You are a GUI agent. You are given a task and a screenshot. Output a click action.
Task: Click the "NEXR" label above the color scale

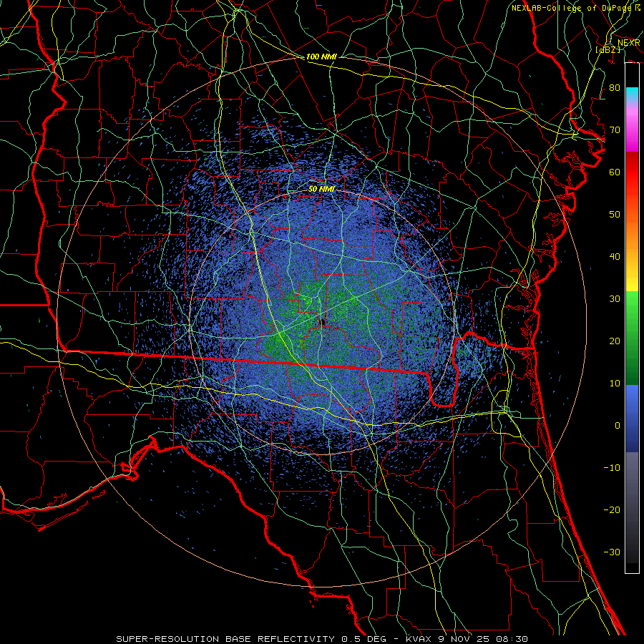pyautogui.click(x=629, y=43)
